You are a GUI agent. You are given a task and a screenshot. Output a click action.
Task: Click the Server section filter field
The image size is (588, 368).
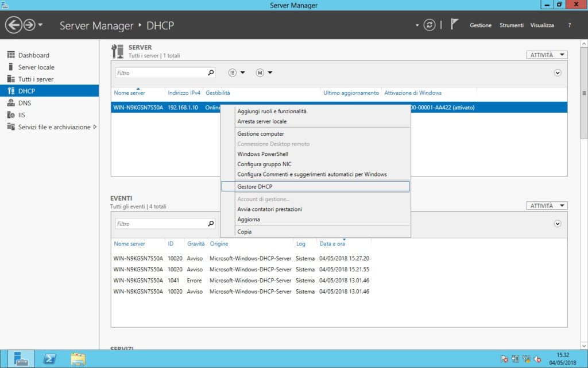tap(161, 73)
